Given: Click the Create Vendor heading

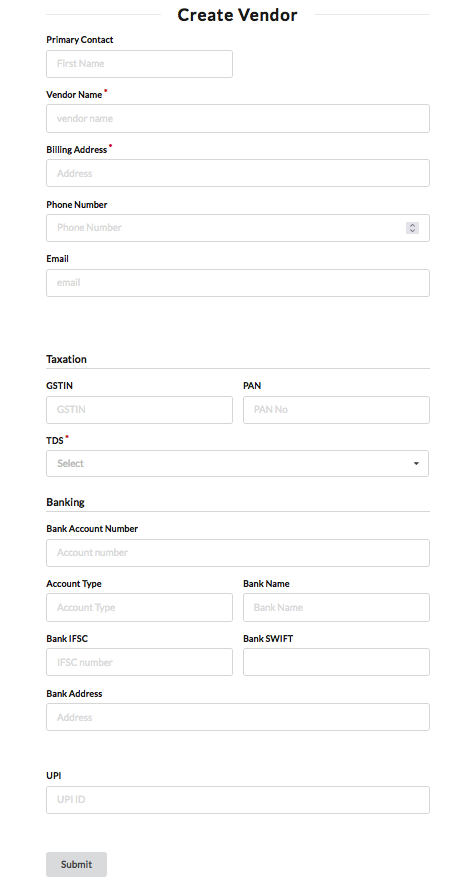Looking at the screenshot, I should (238, 15).
